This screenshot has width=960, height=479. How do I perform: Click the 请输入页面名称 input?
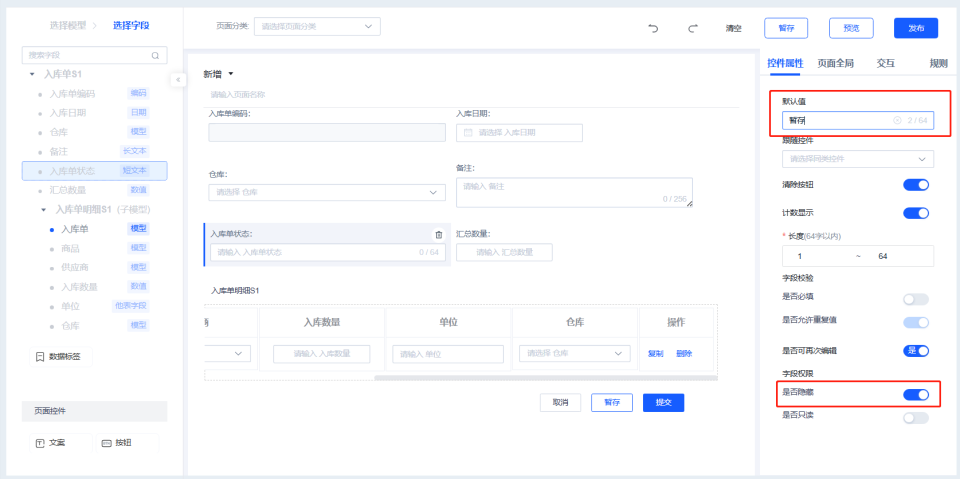point(471,95)
